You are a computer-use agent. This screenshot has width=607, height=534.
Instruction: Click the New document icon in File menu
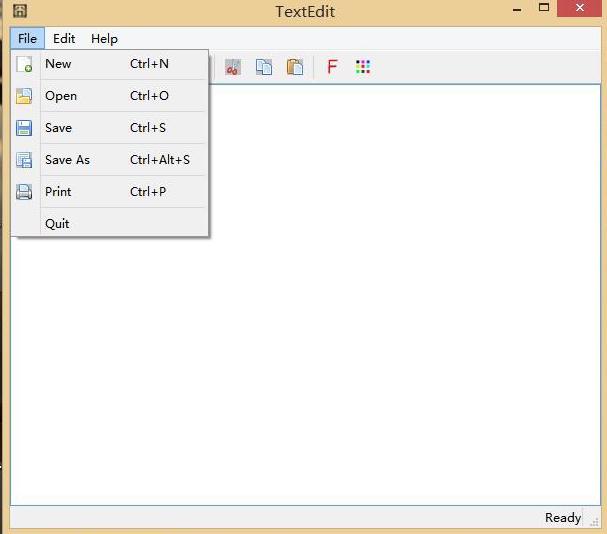(x=24, y=64)
